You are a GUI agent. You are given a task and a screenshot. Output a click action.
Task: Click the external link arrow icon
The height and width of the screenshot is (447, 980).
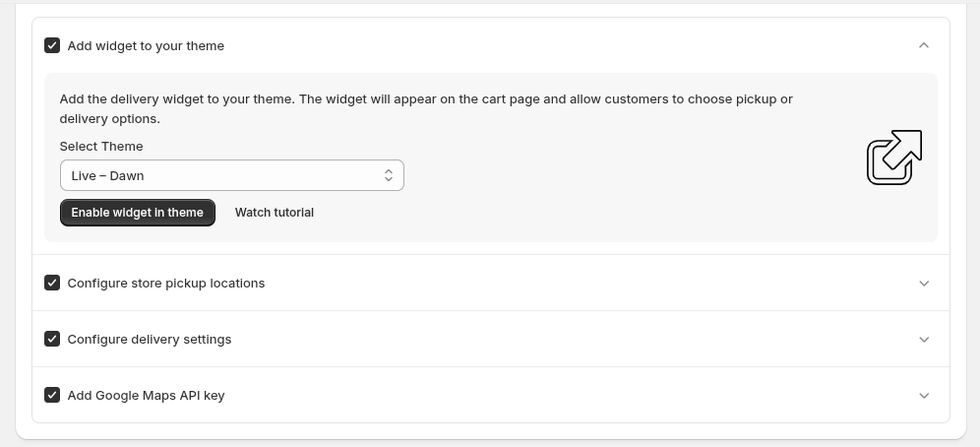point(894,158)
